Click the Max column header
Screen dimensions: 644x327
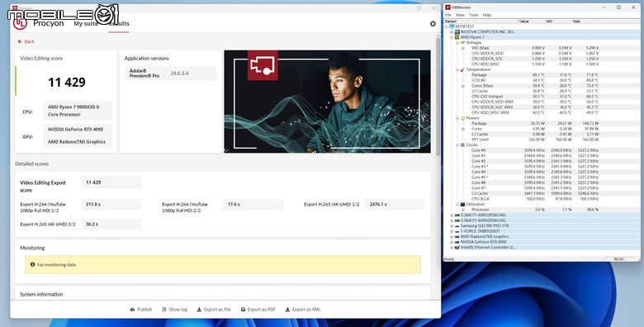tap(585, 21)
